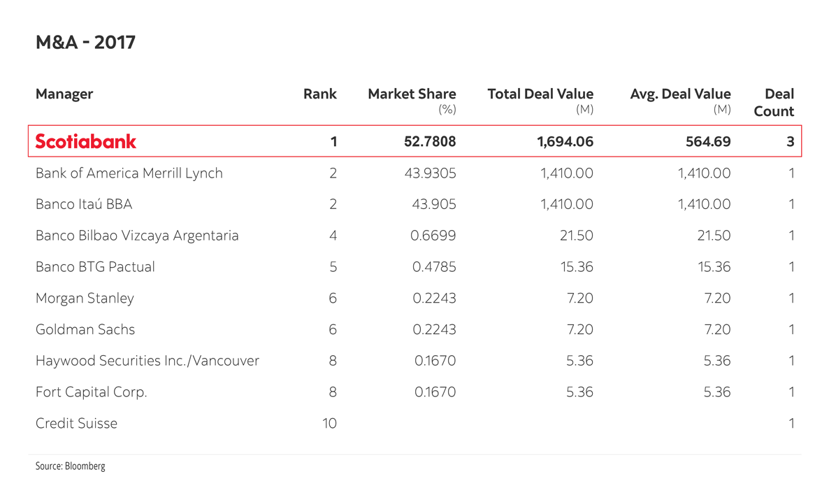
Task: Click the 'M&A - 2017' title
Action: pos(86,43)
